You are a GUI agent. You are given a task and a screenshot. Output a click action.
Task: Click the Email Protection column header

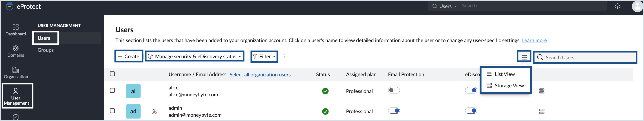(406, 74)
